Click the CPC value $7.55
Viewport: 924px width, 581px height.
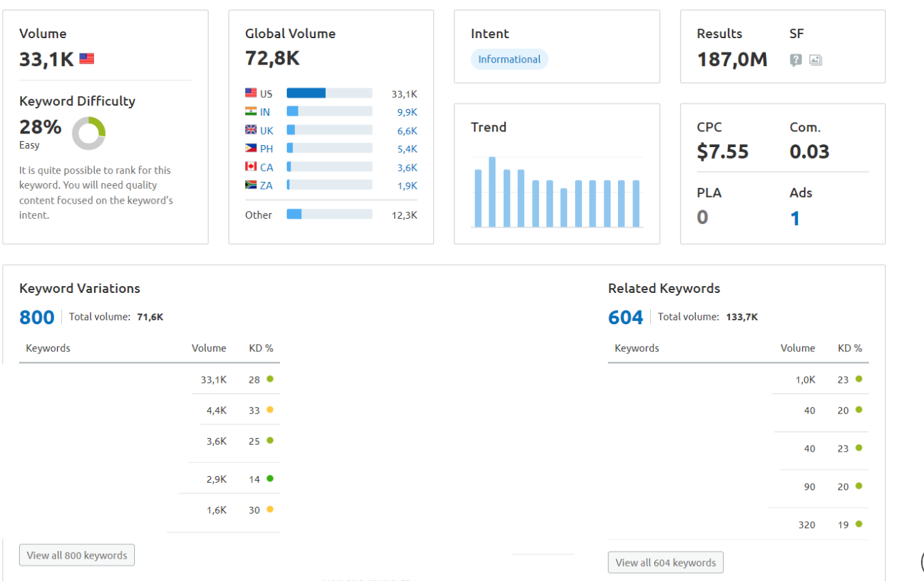click(722, 151)
